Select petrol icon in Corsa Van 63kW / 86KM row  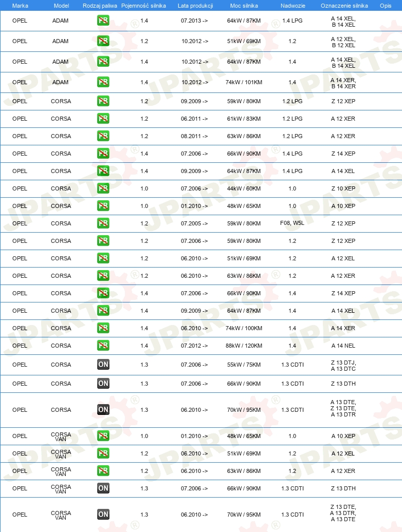tap(103, 471)
